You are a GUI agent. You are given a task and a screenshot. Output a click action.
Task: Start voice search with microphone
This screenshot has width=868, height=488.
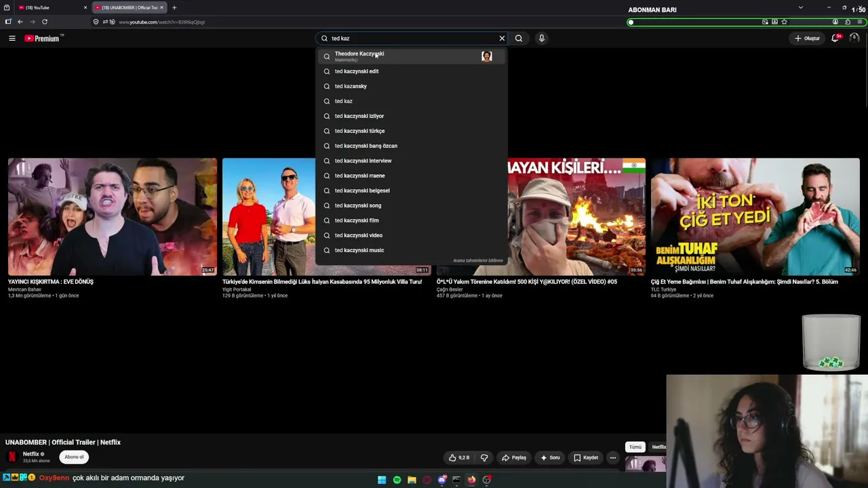pyautogui.click(x=541, y=39)
